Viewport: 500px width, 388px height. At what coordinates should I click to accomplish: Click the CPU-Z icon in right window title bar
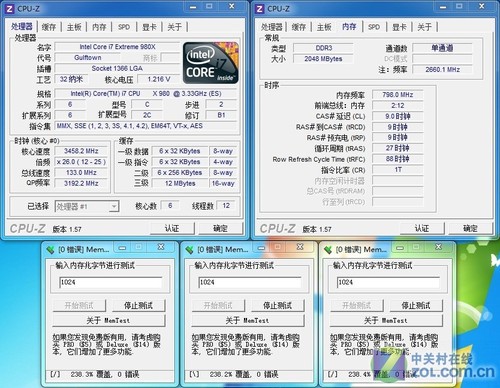[259, 9]
